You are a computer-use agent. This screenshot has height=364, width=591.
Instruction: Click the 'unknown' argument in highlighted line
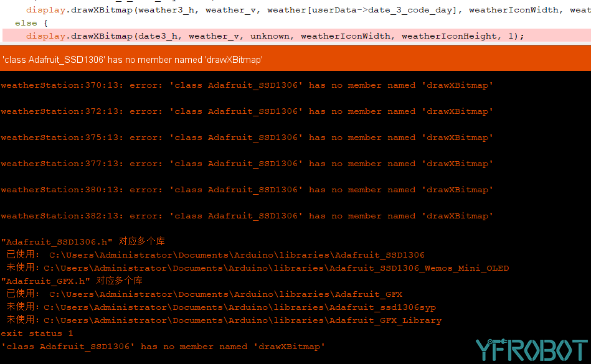[270, 36]
